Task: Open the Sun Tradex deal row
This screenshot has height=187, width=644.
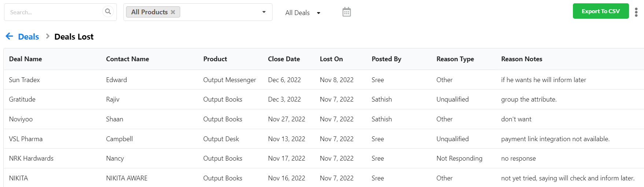Action: [324, 80]
